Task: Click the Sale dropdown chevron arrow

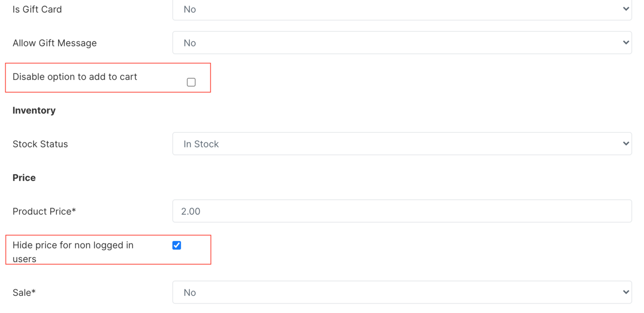Action: click(626, 292)
